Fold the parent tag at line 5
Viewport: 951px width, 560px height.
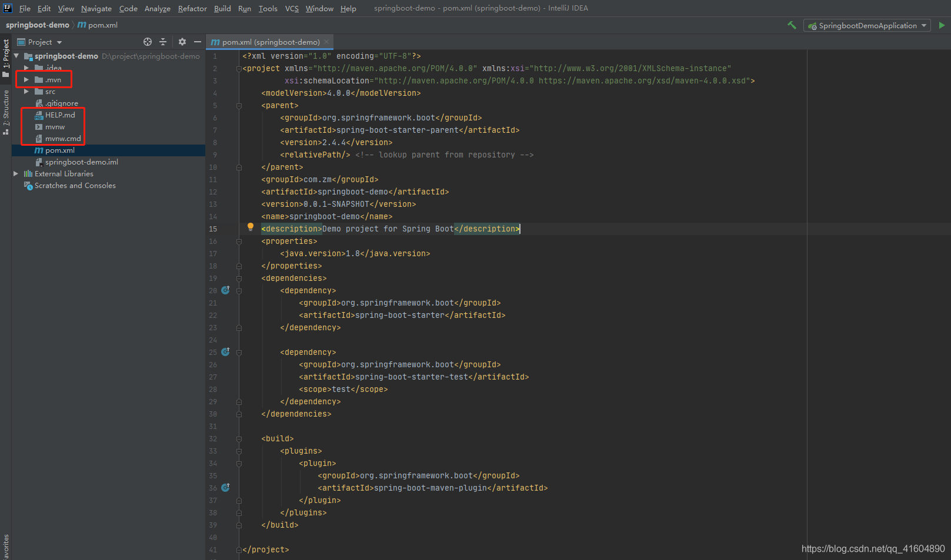[x=239, y=106]
